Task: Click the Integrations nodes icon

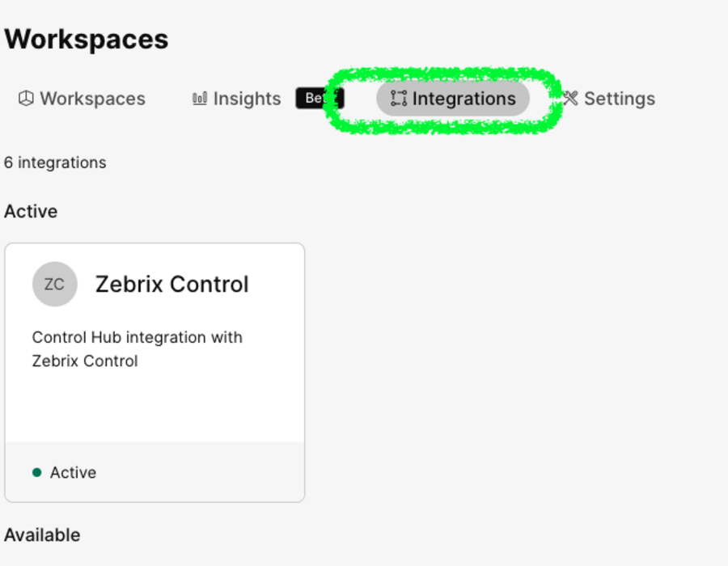Action: tap(399, 99)
